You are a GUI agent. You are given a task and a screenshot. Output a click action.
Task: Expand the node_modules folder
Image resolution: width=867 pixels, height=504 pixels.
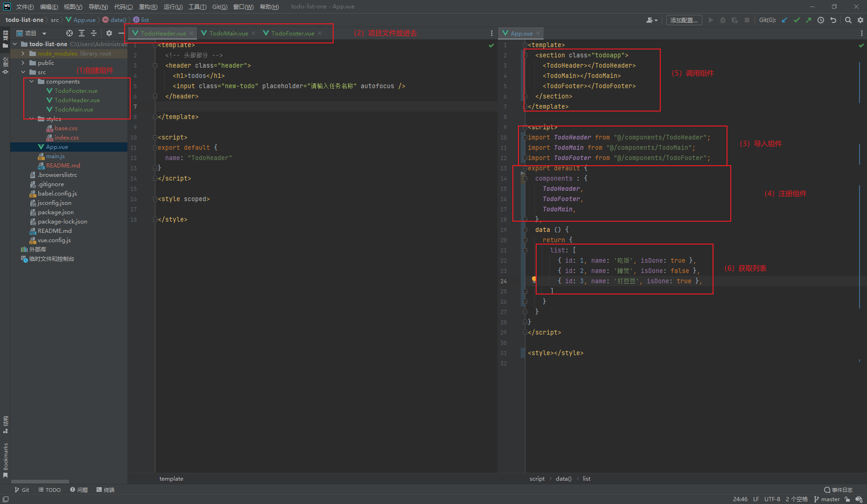point(23,54)
